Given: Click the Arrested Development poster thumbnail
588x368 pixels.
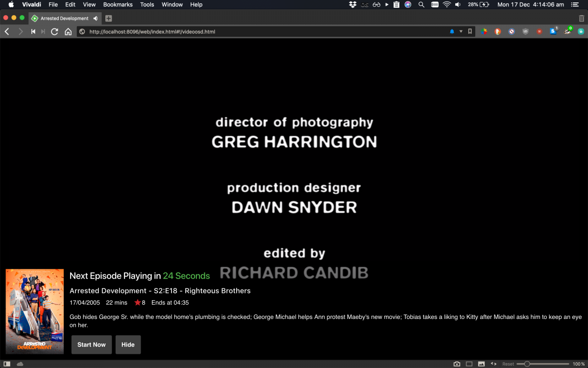Looking at the screenshot, I should pos(35,311).
